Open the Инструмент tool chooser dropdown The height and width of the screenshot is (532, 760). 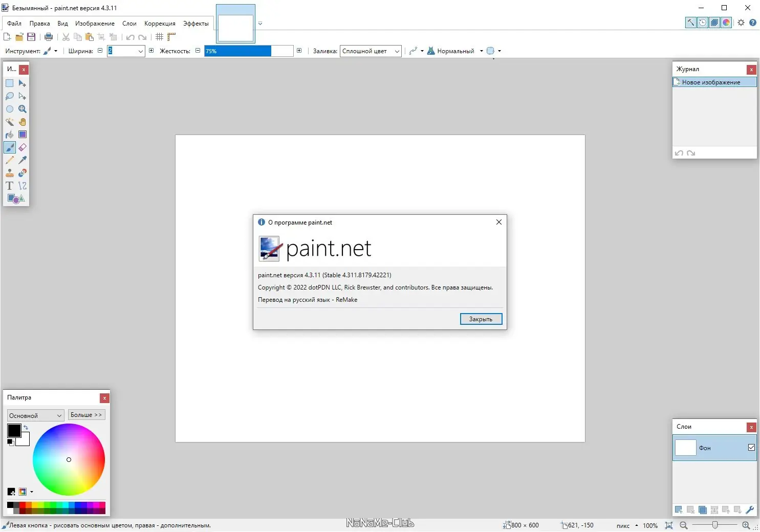coord(50,51)
